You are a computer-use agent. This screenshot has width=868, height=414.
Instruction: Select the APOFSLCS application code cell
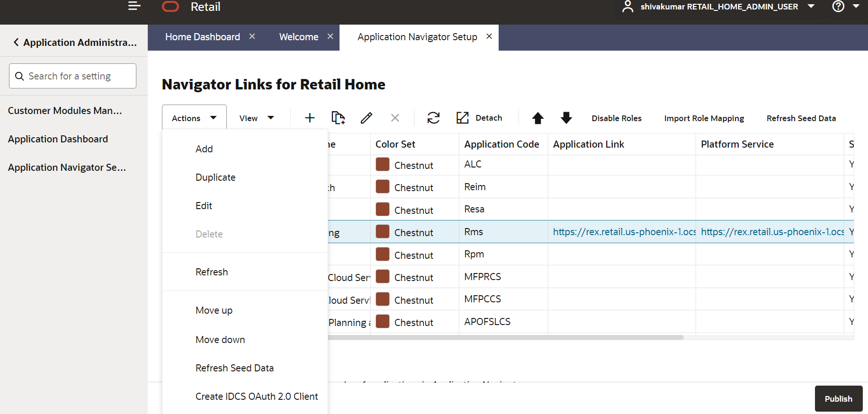tap(503, 321)
